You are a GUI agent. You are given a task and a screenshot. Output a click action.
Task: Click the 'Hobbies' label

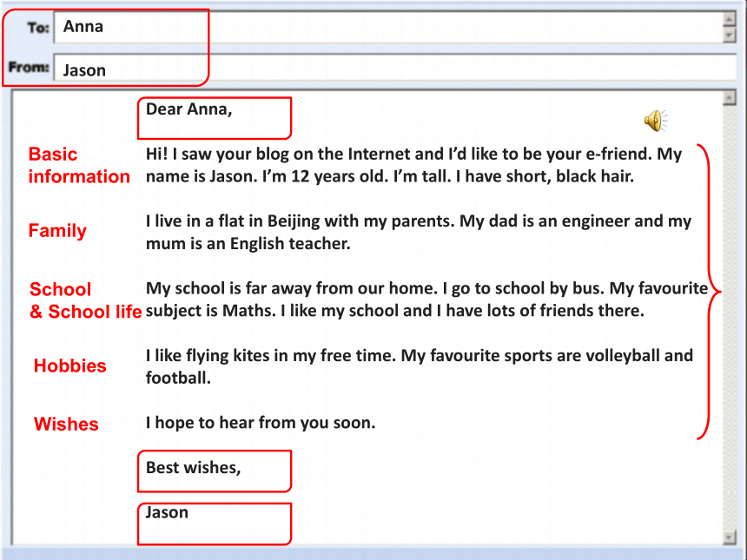[x=70, y=366]
